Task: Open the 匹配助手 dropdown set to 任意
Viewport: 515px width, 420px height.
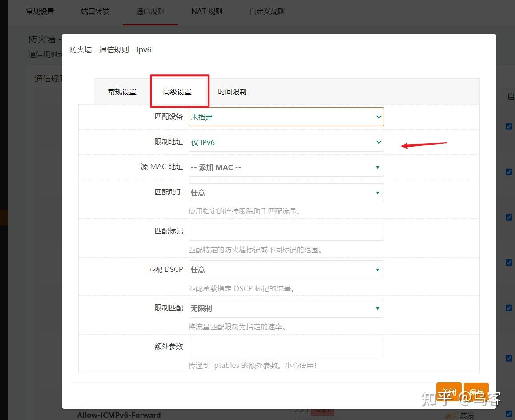Action: click(286, 192)
